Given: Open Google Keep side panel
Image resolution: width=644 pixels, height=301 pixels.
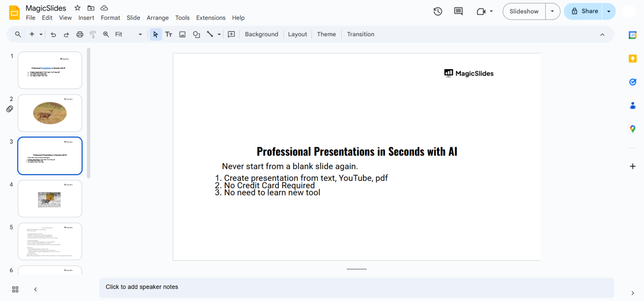Looking at the screenshot, I should [633, 59].
